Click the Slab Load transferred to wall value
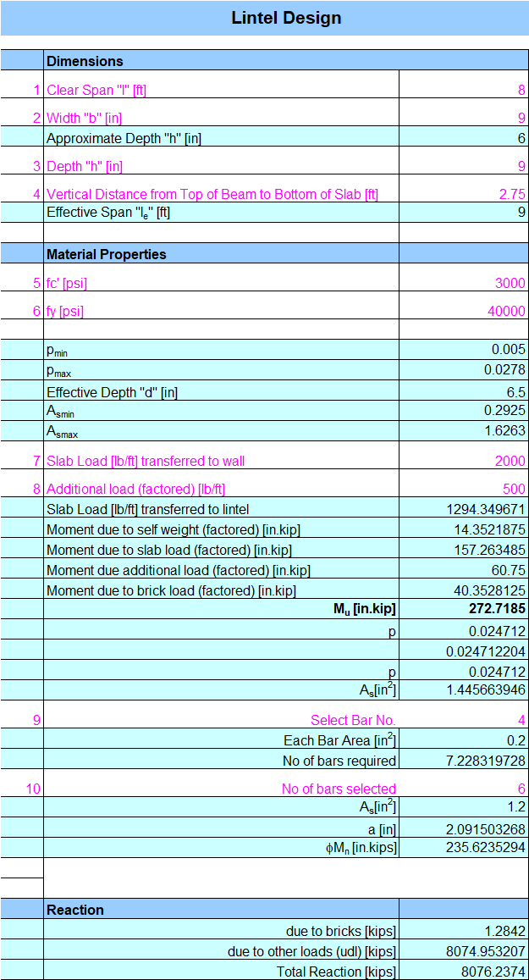529x980 pixels. tap(464, 455)
